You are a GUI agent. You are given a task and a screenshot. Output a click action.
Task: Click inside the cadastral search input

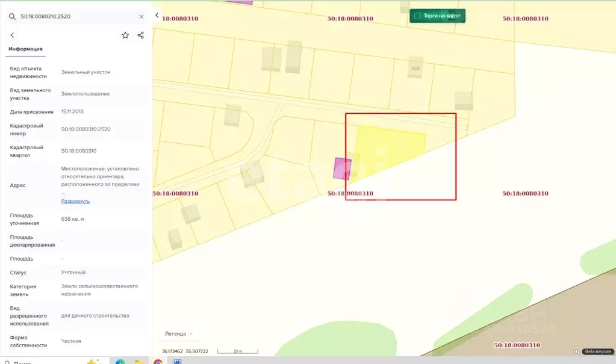[75, 17]
